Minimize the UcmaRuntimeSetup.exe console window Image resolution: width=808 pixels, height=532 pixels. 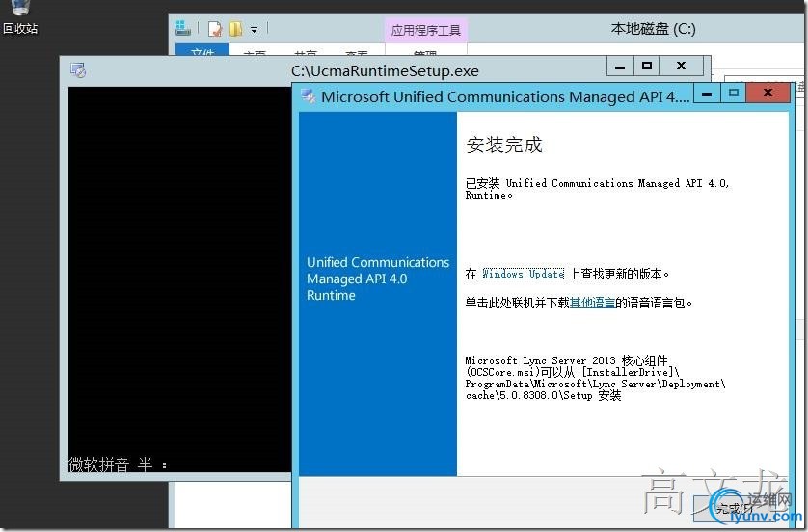[620, 66]
